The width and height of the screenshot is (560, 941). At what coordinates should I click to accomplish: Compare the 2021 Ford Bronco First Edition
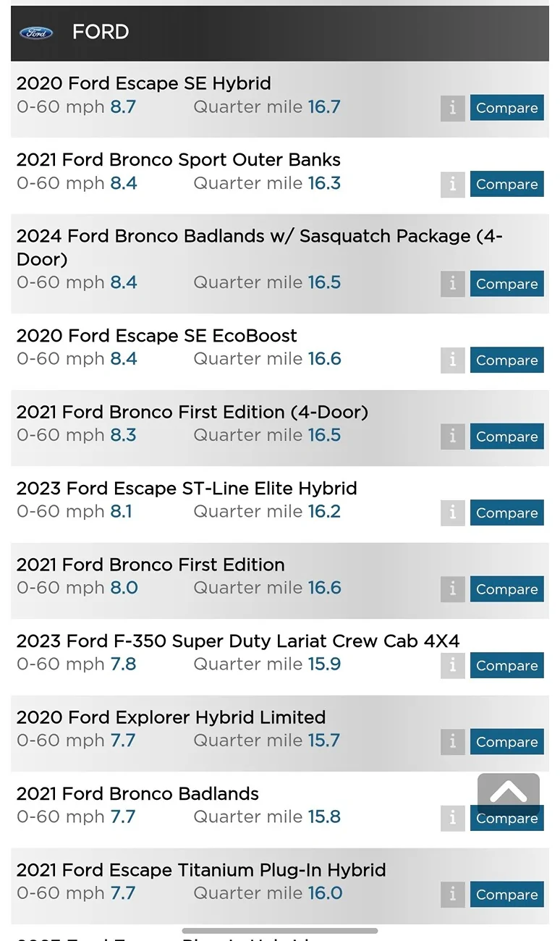click(x=506, y=589)
